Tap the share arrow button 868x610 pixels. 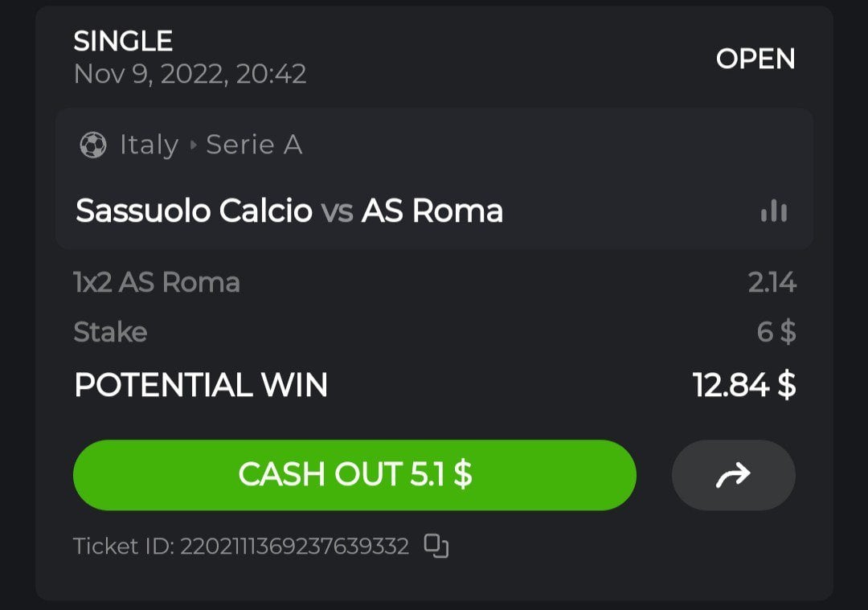[x=733, y=475]
